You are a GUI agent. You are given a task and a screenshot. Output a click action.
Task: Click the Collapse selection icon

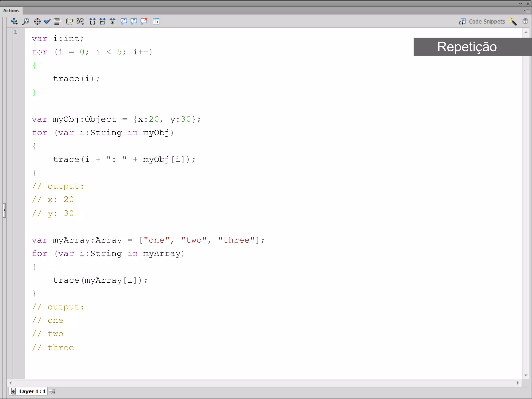coord(103,21)
